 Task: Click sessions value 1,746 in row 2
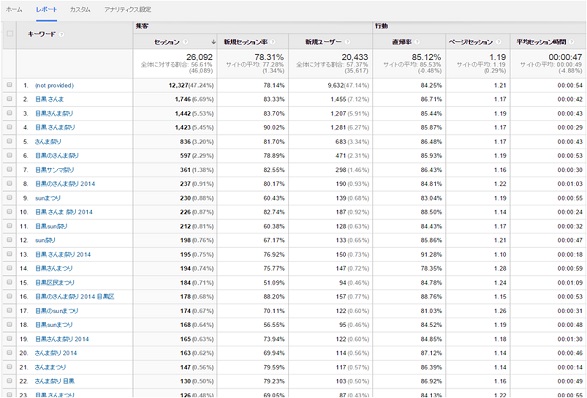183,99
